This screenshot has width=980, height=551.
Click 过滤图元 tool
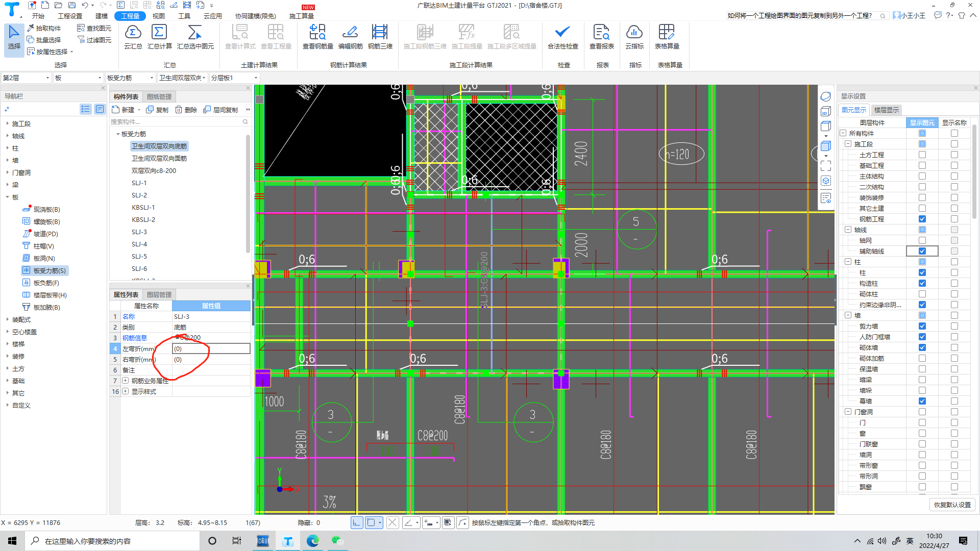coord(94,40)
